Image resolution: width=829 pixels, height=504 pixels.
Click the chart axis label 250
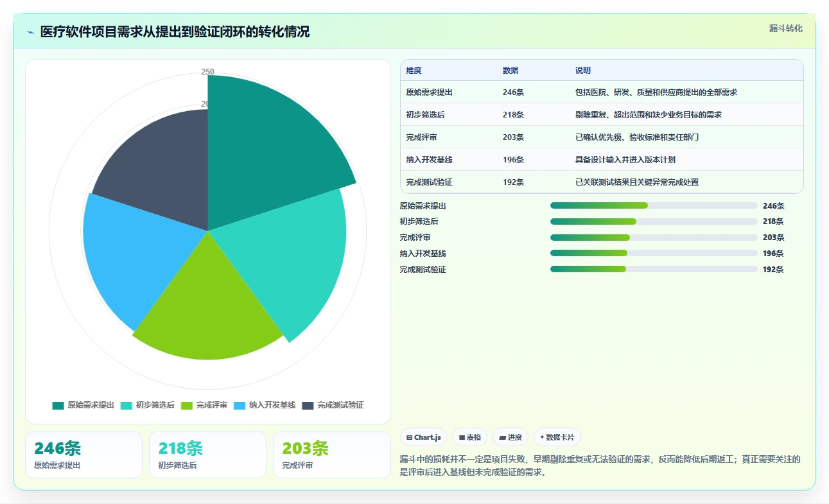(x=207, y=72)
